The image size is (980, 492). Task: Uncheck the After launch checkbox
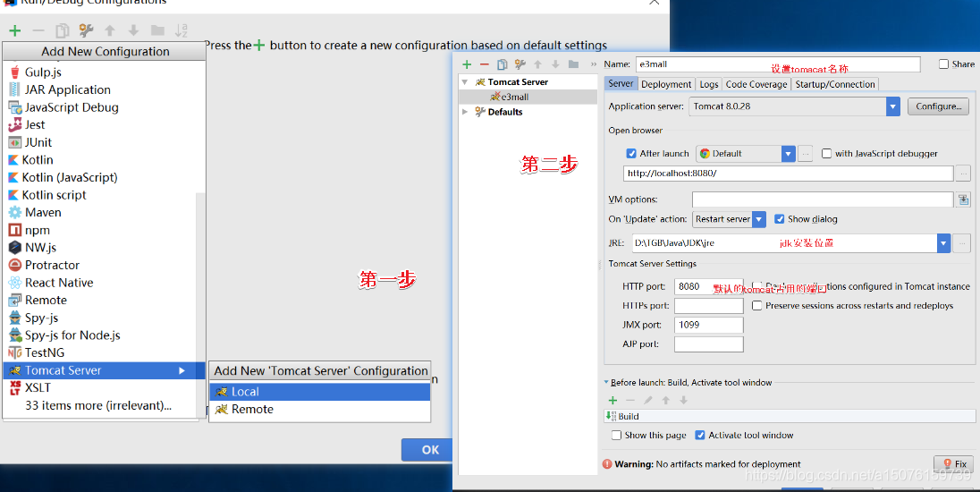pos(631,153)
